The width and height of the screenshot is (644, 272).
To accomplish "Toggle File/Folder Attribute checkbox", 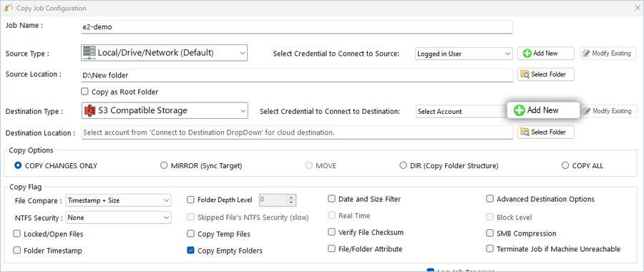I will click(331, 248).
